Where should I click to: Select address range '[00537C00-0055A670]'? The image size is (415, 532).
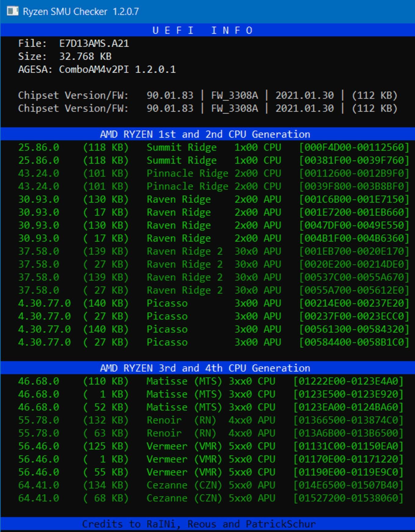point(354,277)
